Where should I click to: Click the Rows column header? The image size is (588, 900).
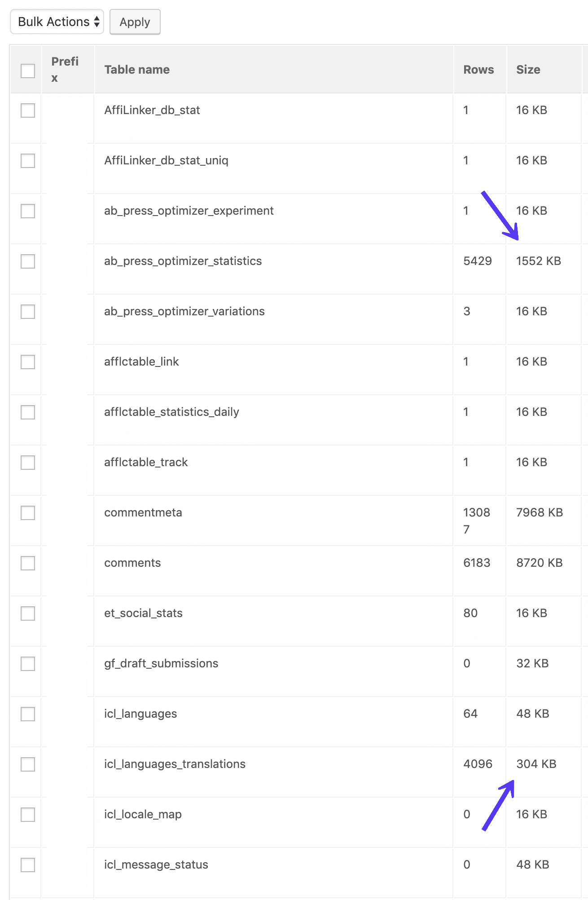(x=478, y=70)
